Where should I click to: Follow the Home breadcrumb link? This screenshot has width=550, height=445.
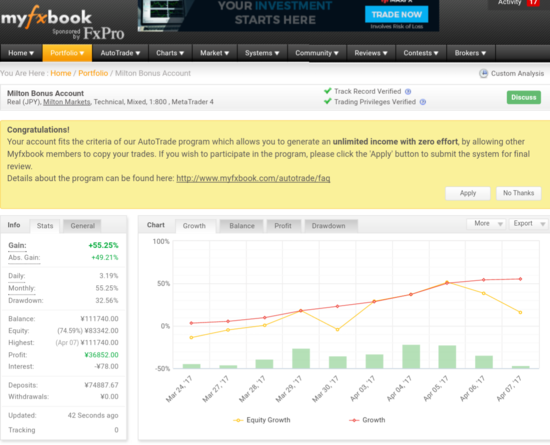coord(61,73)
